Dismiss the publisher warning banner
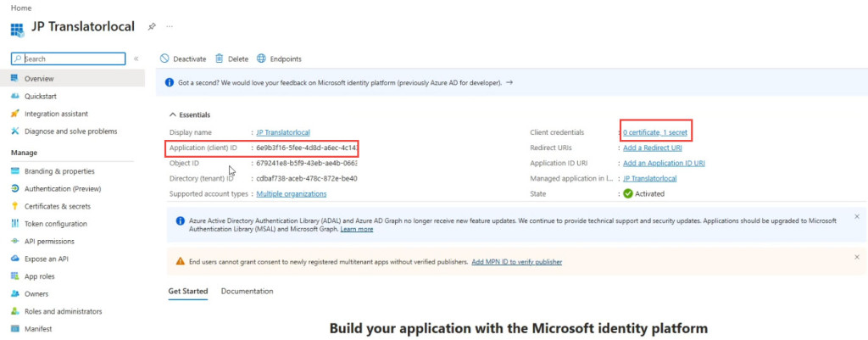868x340 pixels. coord(857,258)
